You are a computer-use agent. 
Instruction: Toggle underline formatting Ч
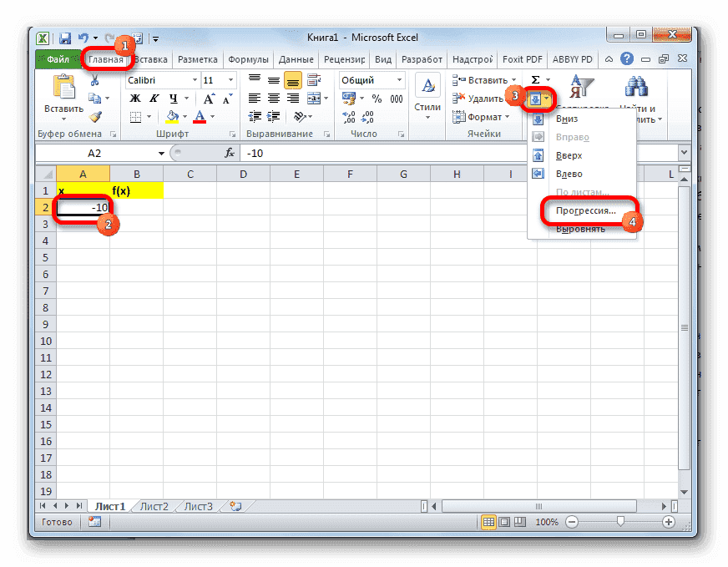point(173,99)
